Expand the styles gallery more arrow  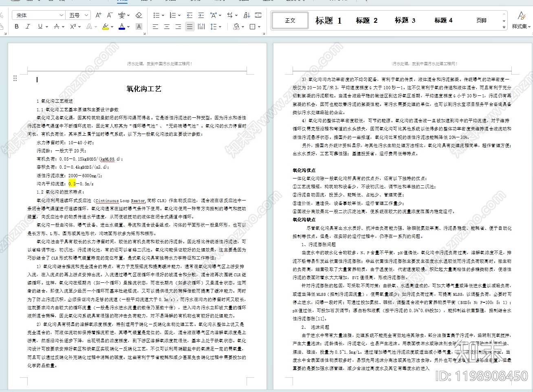pyautogui.click(x=504, y=27)
